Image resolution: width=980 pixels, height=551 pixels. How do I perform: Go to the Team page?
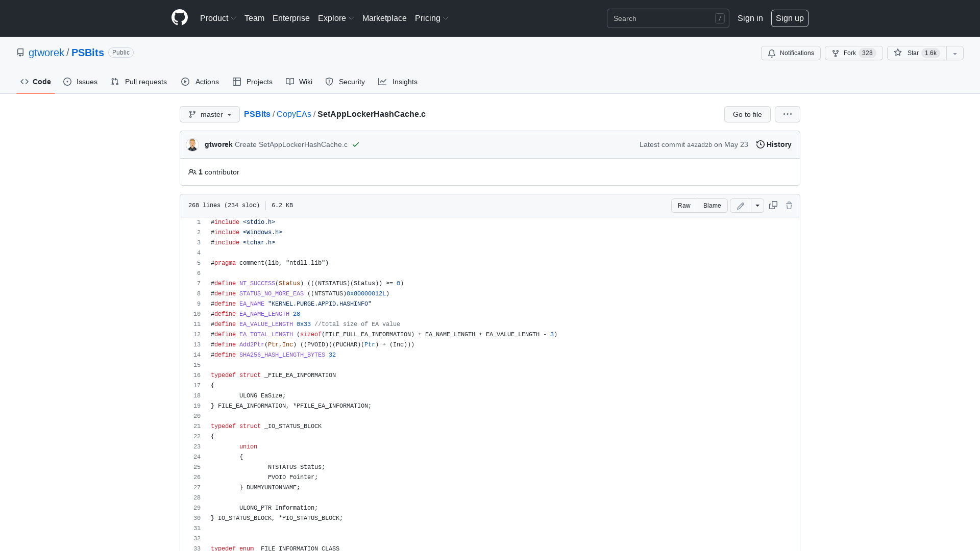point(254,18)
